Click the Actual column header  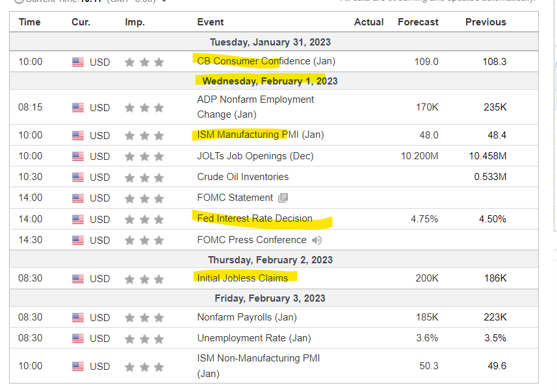click(369, 22)
